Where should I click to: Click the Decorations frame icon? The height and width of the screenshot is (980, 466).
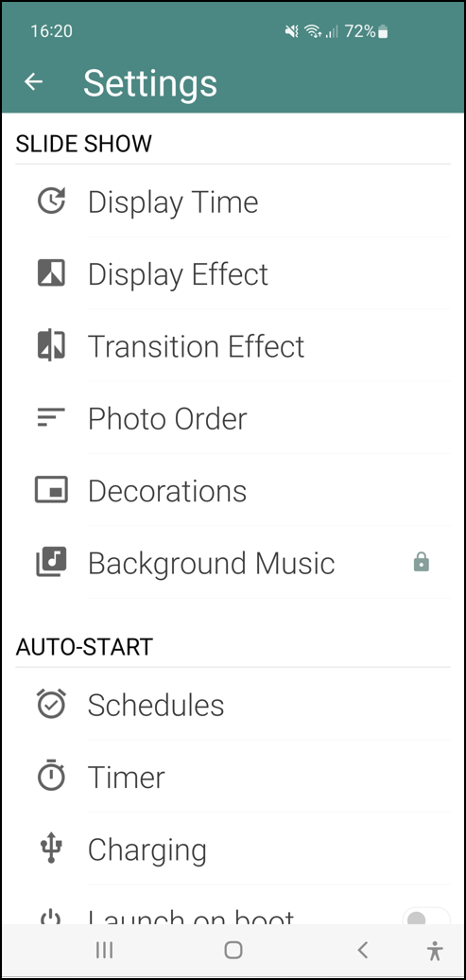pyautogui.click(x=51, y=490)
